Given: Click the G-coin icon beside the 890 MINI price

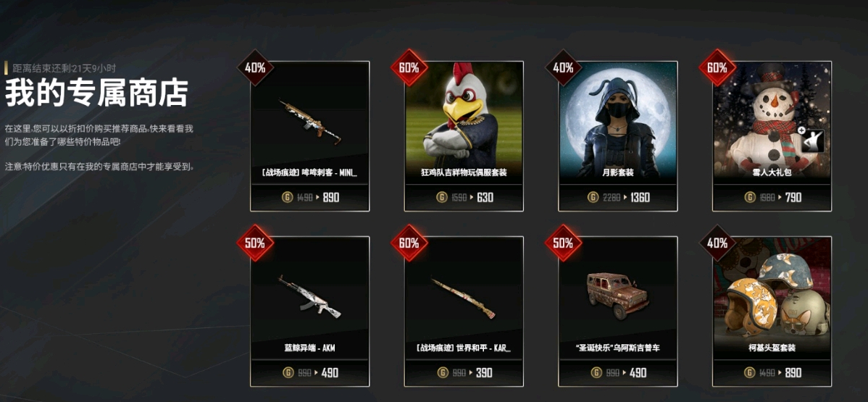Looking at the screenshot, I should point(288,197).
